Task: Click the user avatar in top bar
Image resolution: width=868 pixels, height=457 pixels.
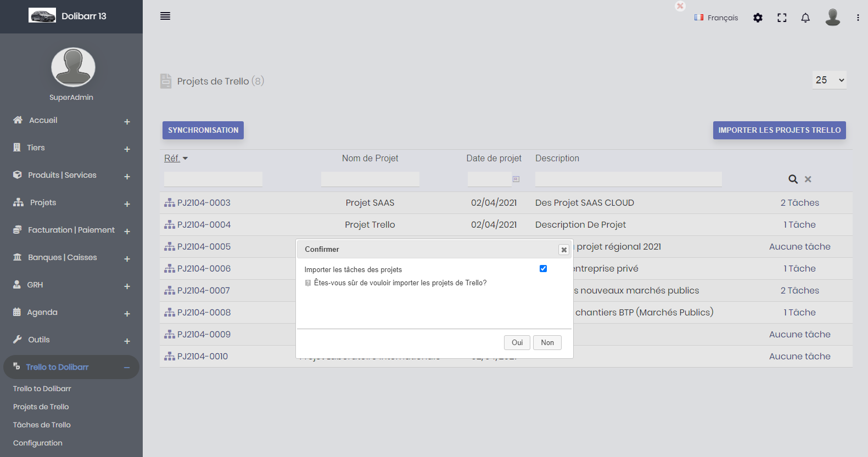Action: pos(832,17)
